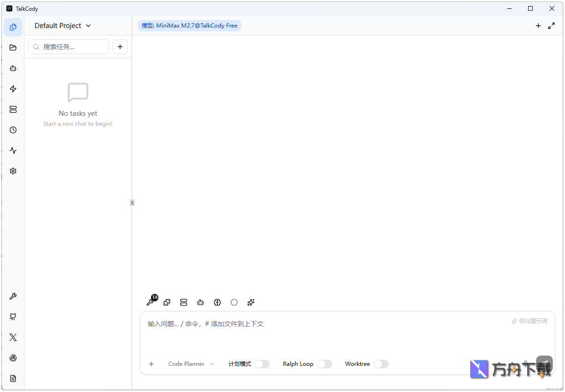The width and height of the screenshot is (565, 392).
Task: Click the puzzle piece plugins icon
Action: click(x=167, y=302)
